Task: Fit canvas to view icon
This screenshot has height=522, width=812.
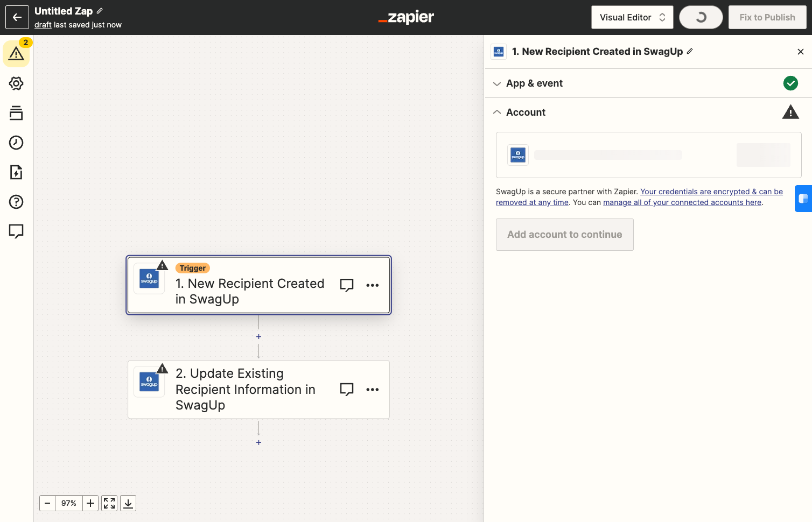Action: point(109,503)
